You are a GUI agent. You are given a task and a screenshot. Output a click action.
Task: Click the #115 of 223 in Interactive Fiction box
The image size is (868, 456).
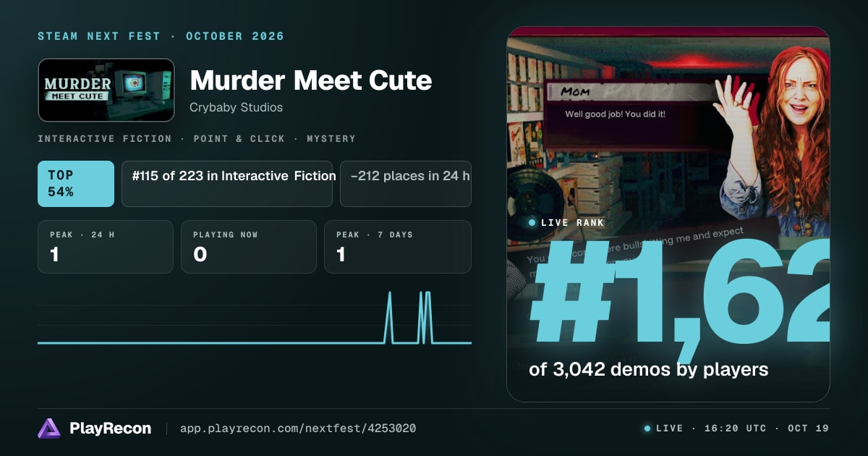[x=227, y=184]
